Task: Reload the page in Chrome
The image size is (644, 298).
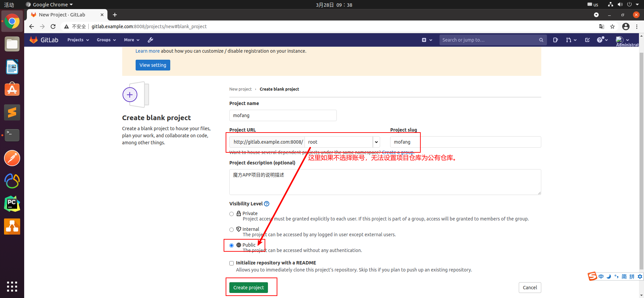Action: [x=53, y=27]
